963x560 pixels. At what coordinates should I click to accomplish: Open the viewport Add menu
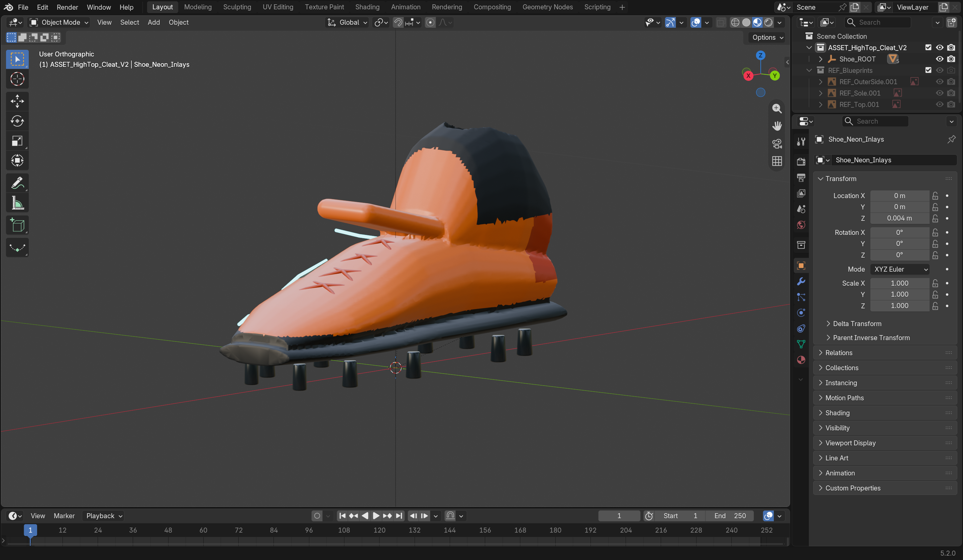(153, 22)
